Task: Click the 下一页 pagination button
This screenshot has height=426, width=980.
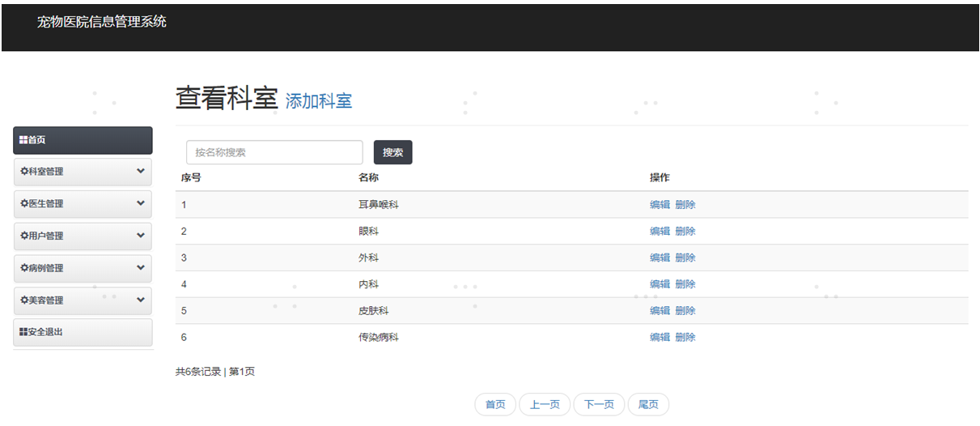Action: point(599,405)
